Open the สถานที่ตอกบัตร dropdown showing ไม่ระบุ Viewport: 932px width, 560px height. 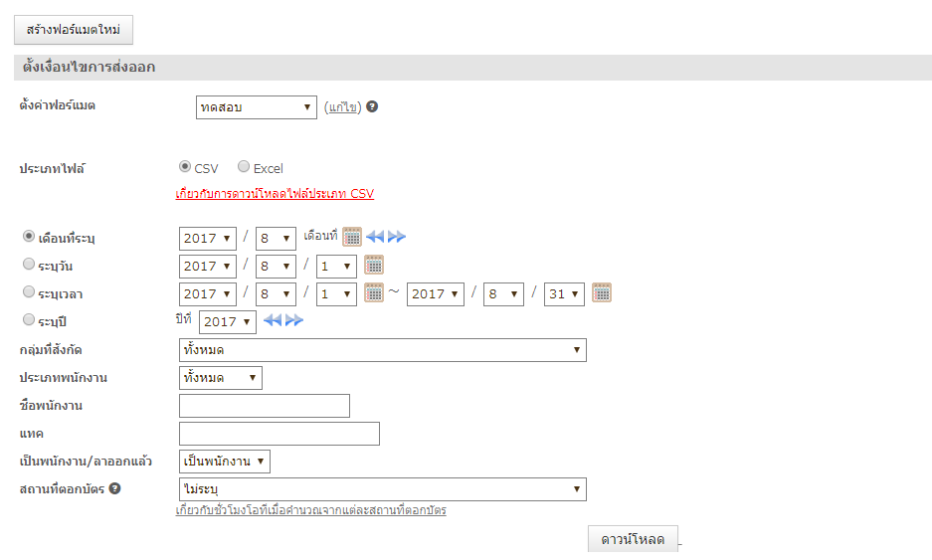point(382,489)
